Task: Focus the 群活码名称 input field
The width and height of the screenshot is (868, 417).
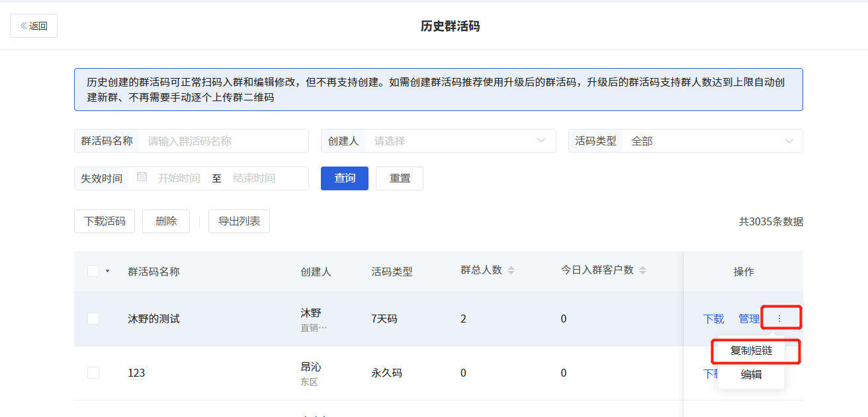Action: tap(223, 141)
